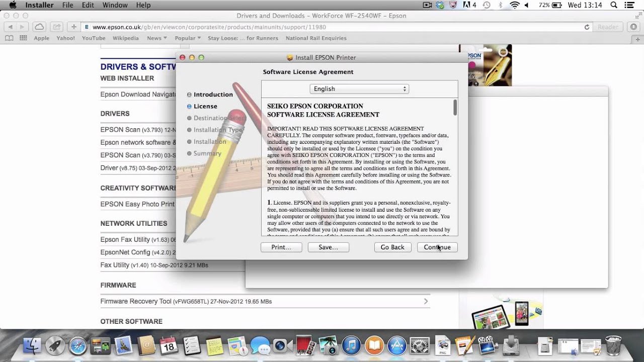The width and height of the screenshot is (644, 362).
Task: Click Safari address bar URL field
Action: click(x=332, y=27)
